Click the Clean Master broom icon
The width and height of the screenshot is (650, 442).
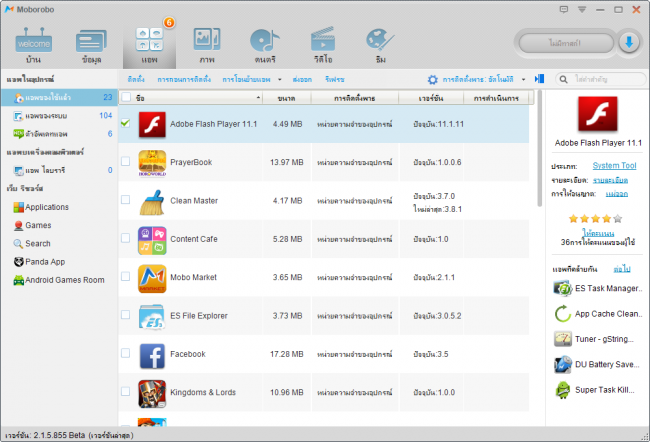[152, 202]
